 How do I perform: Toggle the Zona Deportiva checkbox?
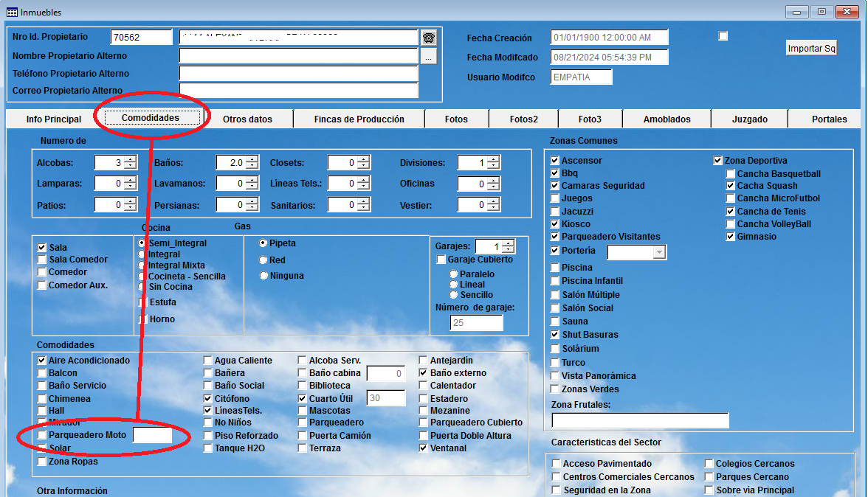click(717, 160)
